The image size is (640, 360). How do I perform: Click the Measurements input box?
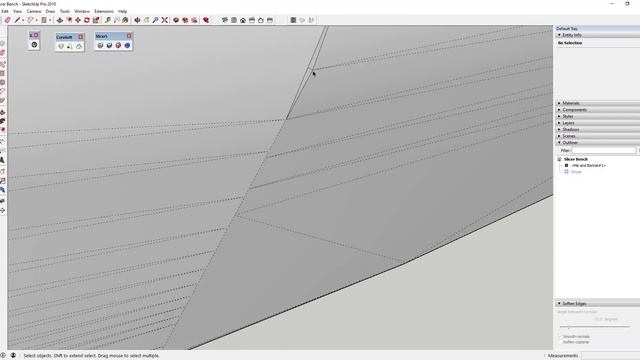[611, 356]
